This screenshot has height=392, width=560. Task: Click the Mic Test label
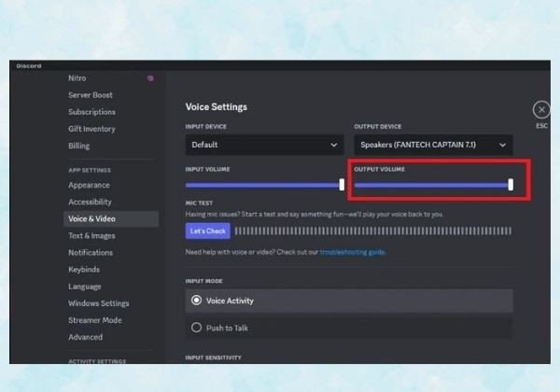tap(199, 203)
